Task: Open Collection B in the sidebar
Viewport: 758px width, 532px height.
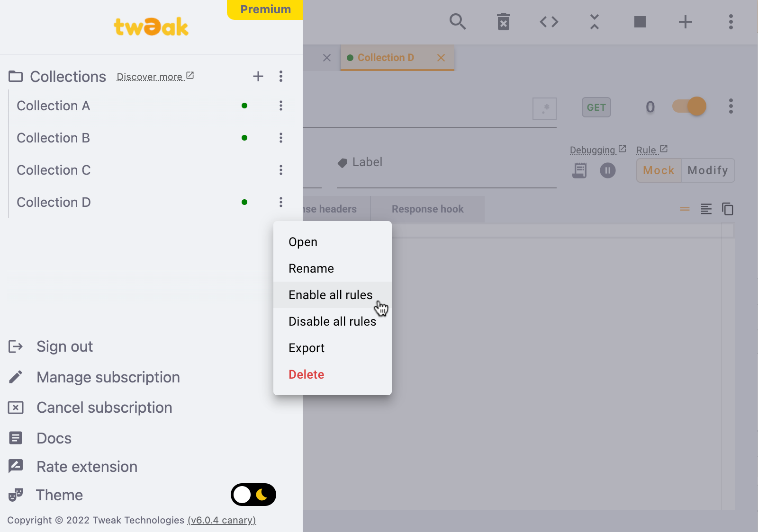Action: [53, 138]
